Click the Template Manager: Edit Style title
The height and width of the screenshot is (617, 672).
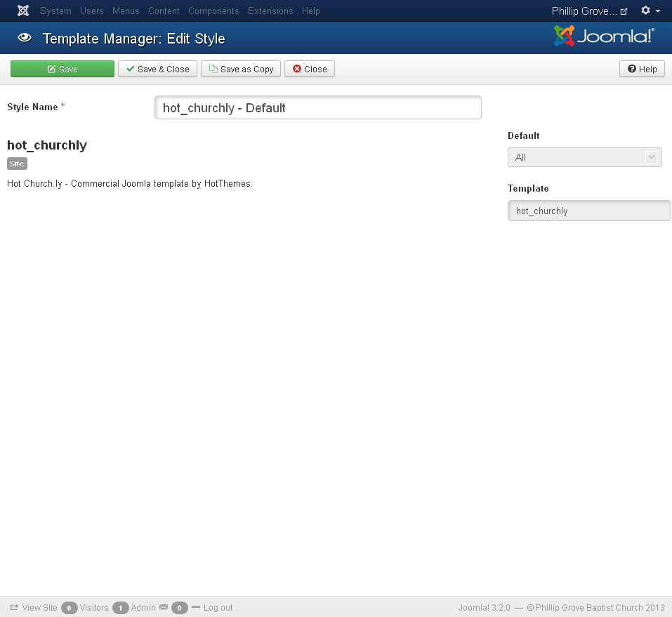click(x=133, y=39)
